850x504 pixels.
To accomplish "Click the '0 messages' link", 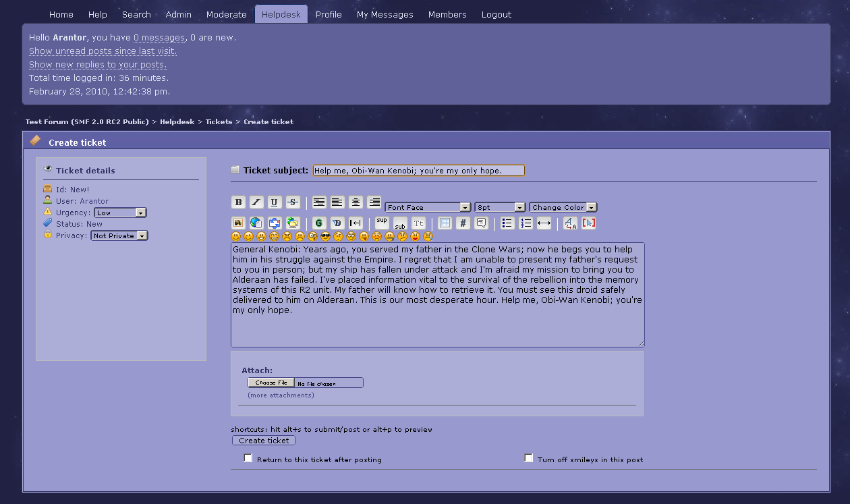I will coord(159,38).
